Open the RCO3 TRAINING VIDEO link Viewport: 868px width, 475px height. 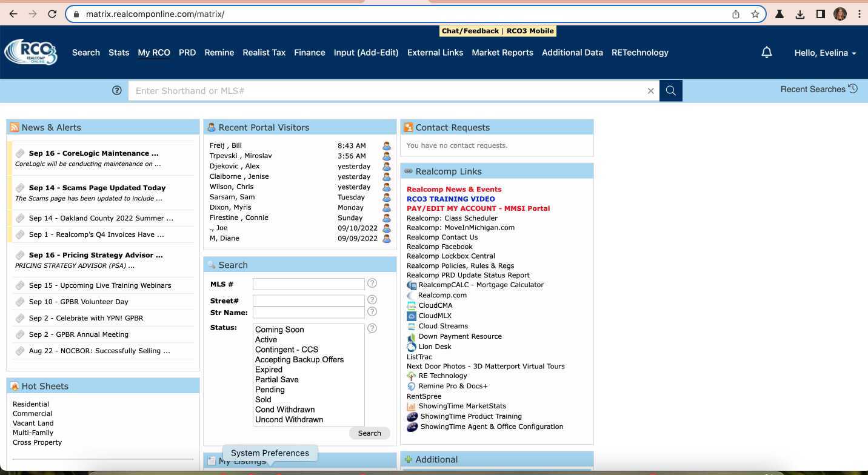[450, 199]
